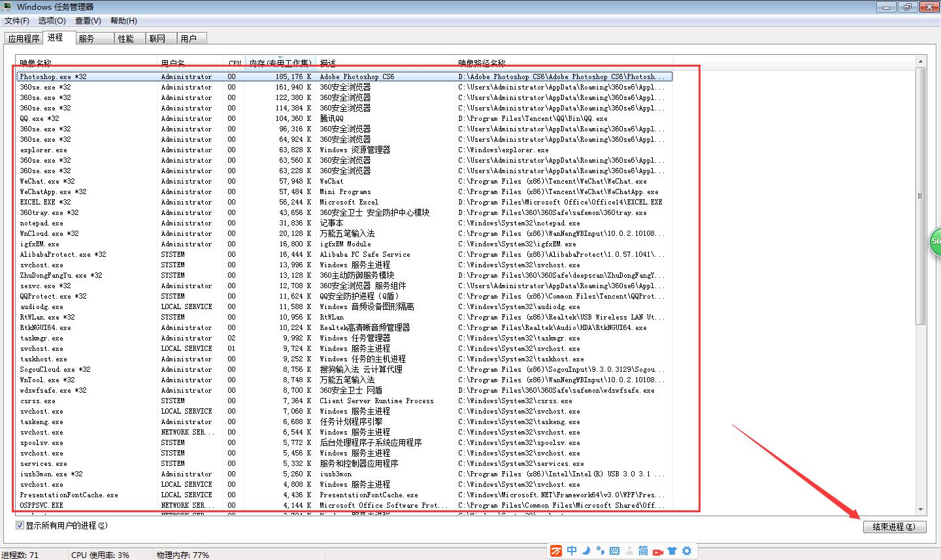Screen dimensions: 941x560
Task: Select the PresentationFontCache.exe process
Action: tap(344, 495)
